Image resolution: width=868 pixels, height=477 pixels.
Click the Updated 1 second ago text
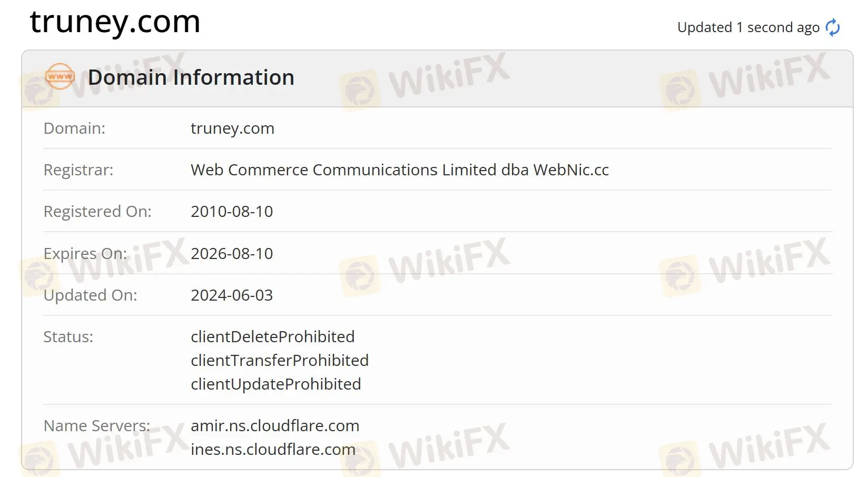(x=747, y=27)
